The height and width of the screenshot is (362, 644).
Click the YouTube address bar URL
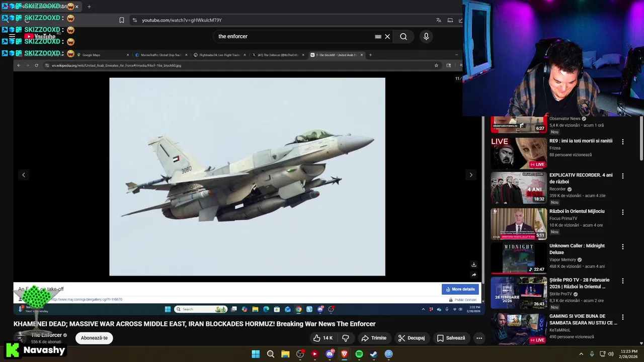[x=182, y=20]
